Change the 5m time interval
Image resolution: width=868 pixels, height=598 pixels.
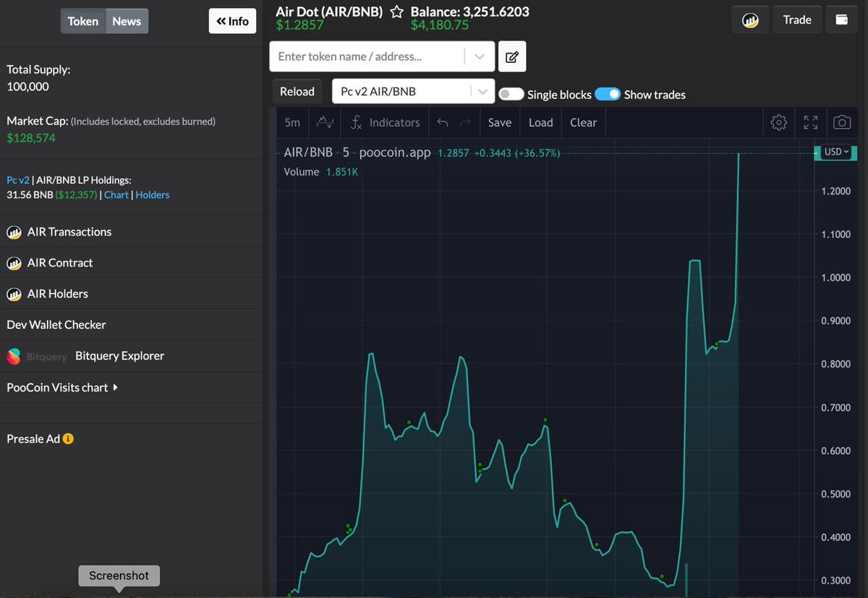tap(292, 122)
